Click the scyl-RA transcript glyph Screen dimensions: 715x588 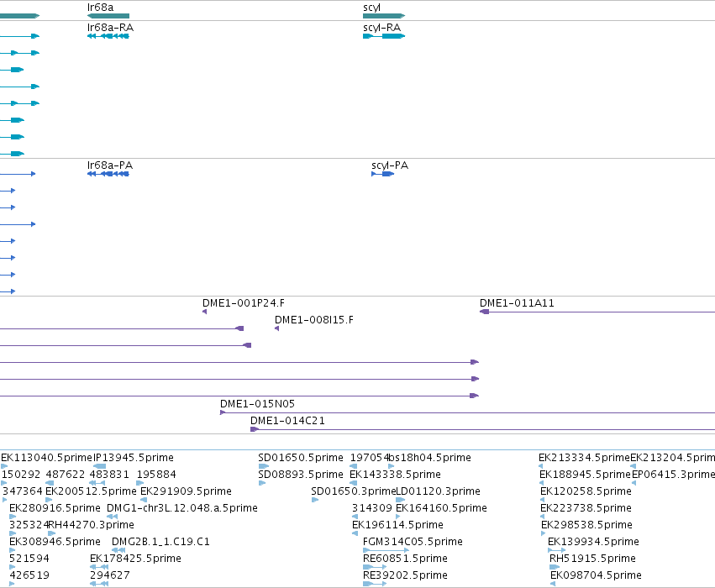click(384, 36)
